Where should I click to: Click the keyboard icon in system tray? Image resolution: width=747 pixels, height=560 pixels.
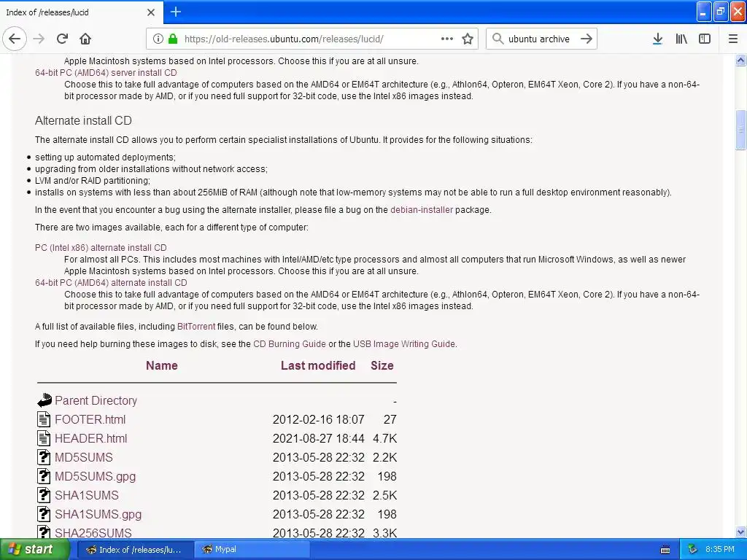click(x=665, y=550)
